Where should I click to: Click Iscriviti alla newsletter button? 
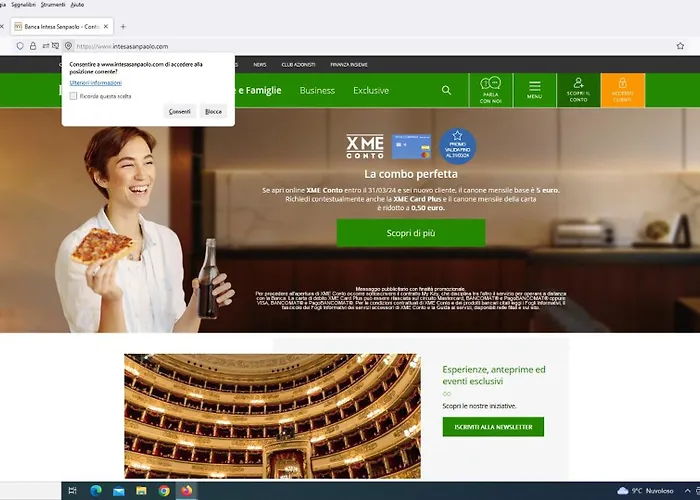coord(493,427)
